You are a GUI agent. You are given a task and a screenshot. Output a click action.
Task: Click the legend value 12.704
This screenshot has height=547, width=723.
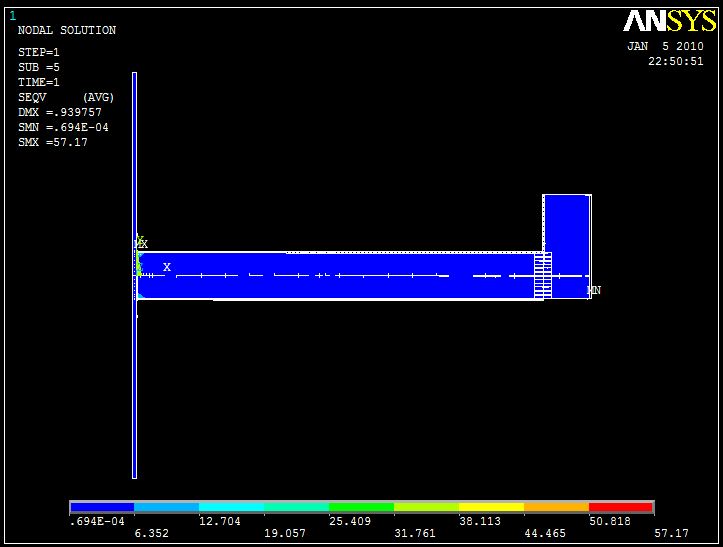tap(219, 521)
